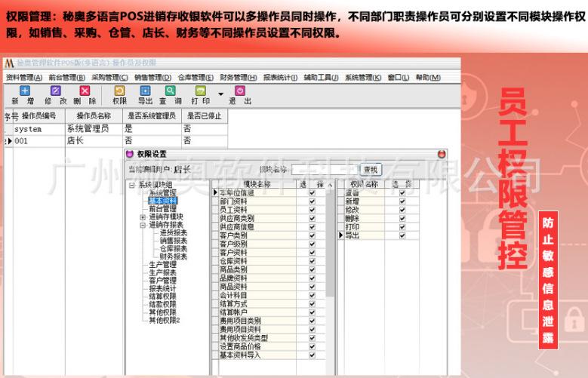This screenshot has height=378, width=588.
Task: Select 客户管理 tree item
Action: coord(163,281)
